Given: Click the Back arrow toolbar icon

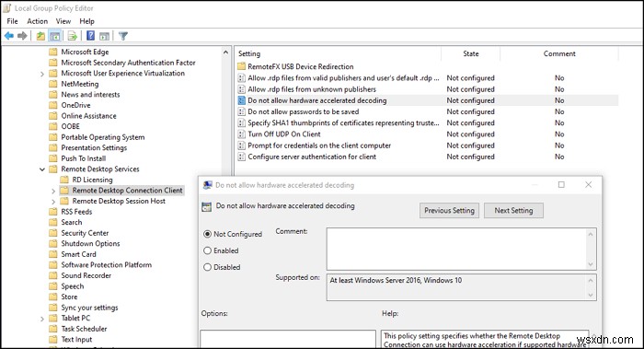Looking at the screenshot, I should (9, 36).
